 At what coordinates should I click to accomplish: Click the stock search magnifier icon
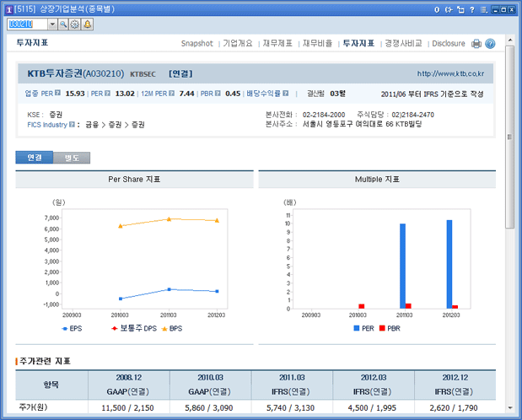point(63,24)
